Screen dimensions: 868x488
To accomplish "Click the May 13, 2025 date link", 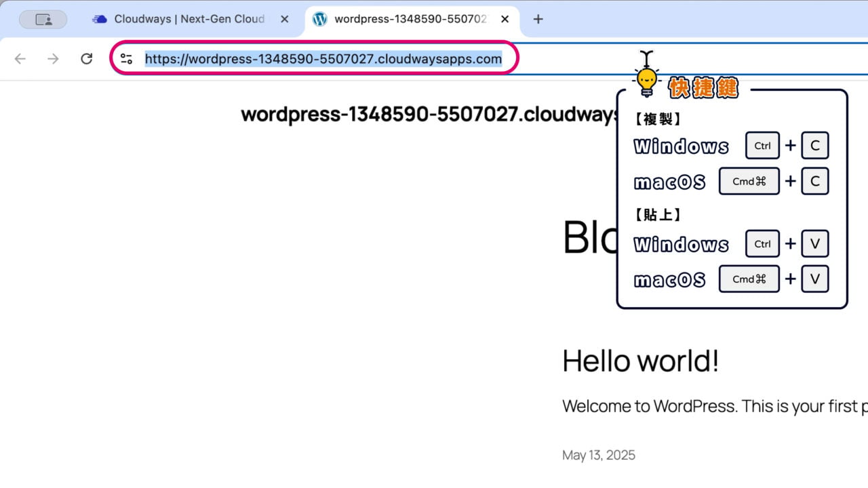I will pyautogui.click(x=599, y=455).
